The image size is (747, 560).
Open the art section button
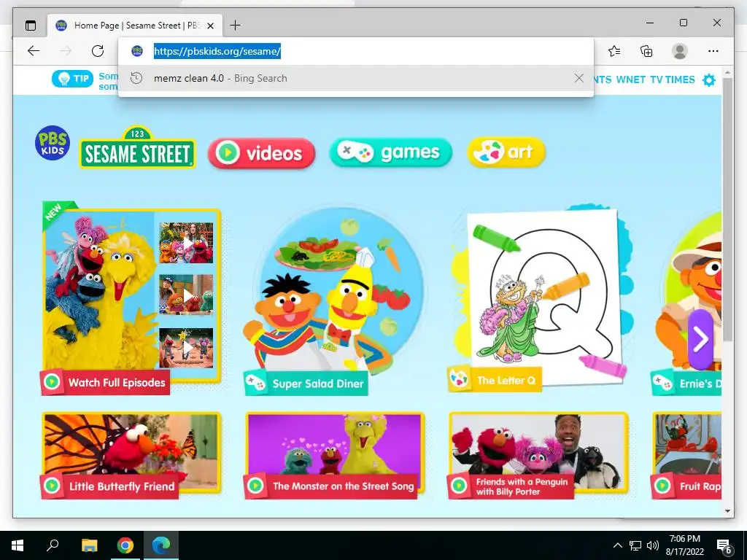(506, 152)
